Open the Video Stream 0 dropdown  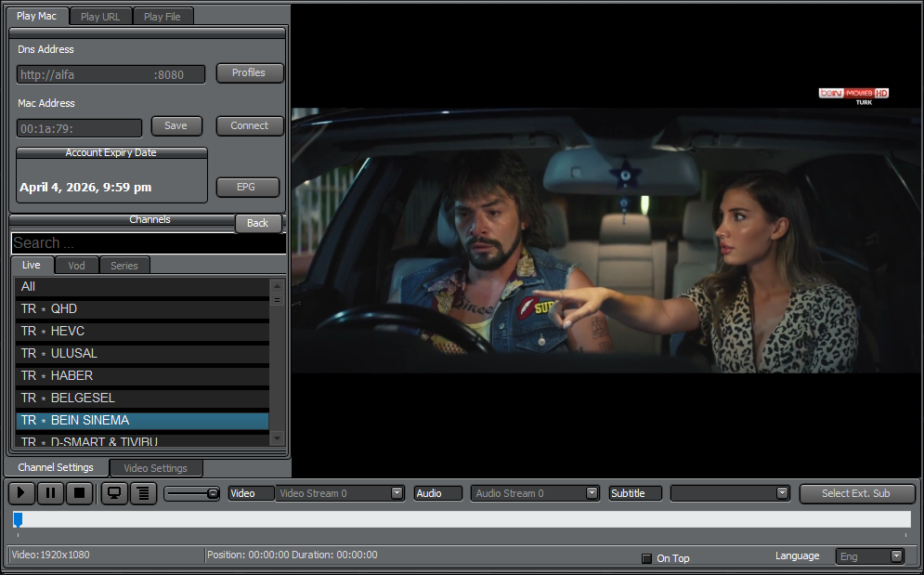click(397, 493)
